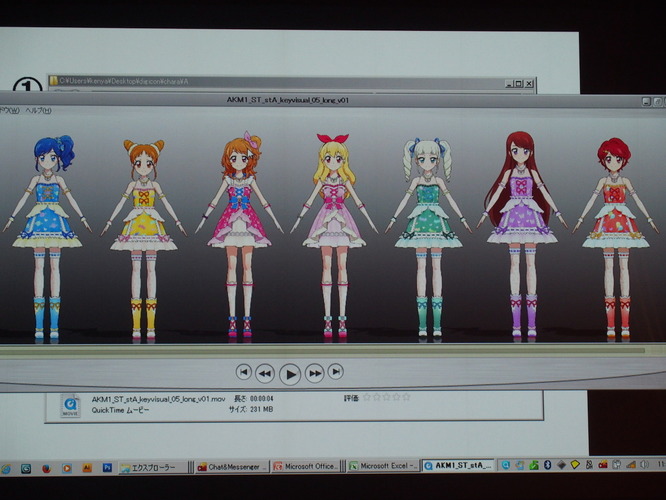
Task: Set rating to one star
Action: (x=367, y=397)
